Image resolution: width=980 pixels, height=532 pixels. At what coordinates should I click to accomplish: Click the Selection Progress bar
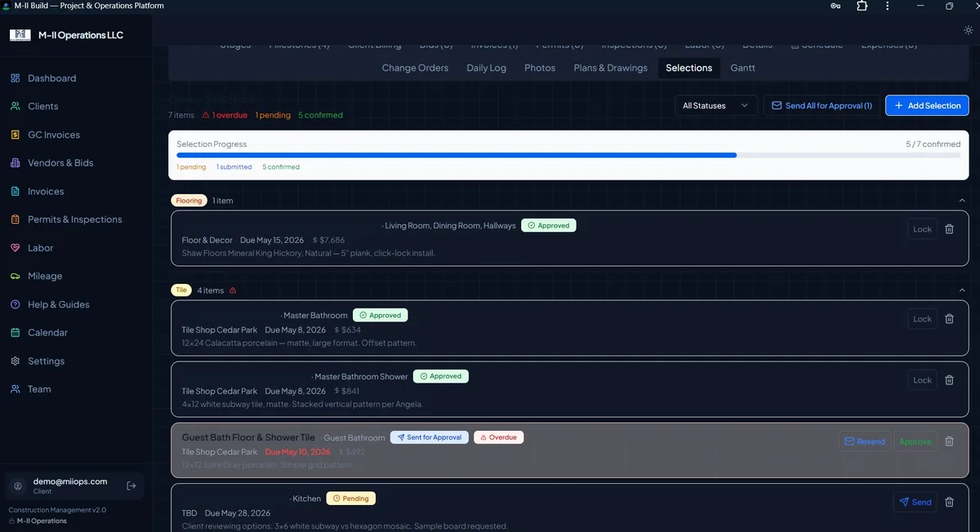point(568,155)
